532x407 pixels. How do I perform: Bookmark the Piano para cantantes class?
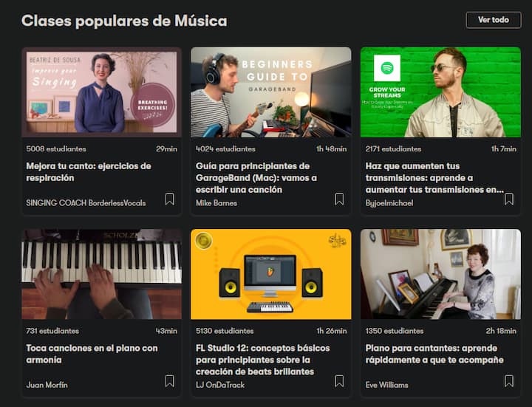[x=508, y=381]
